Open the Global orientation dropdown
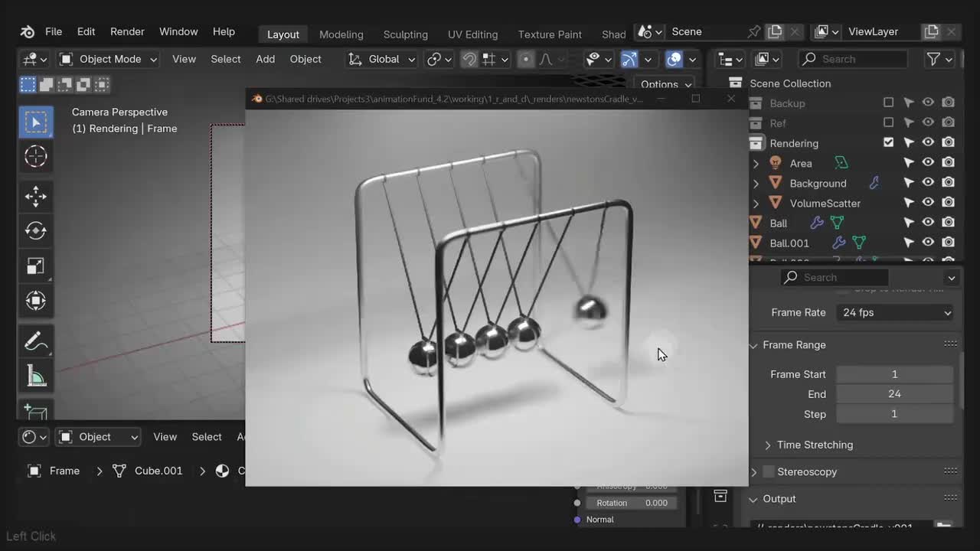This screenshot has width=980, height=551. coord(381,59)
